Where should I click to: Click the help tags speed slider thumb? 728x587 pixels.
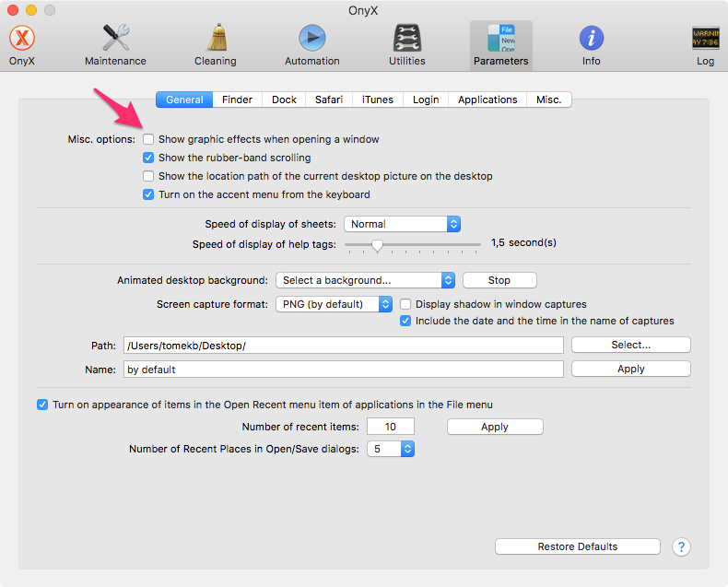[x=378, y=246]
